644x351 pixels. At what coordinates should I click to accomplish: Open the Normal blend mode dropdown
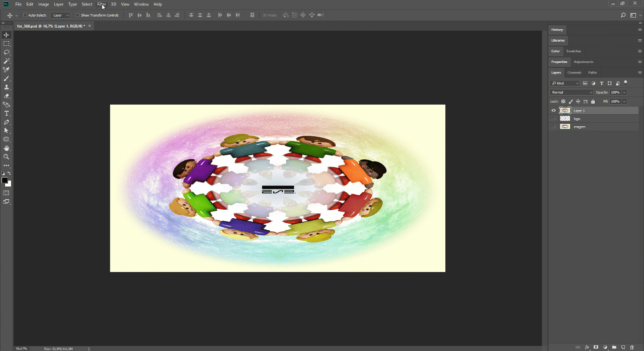tap(572, 92)
